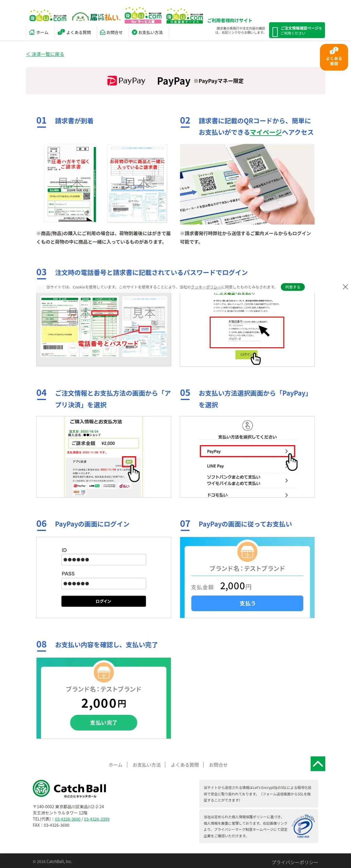Screen dimensions: 351x868
Task: Call phone number 03-4326-3600
Action: (x=68, y=819)
